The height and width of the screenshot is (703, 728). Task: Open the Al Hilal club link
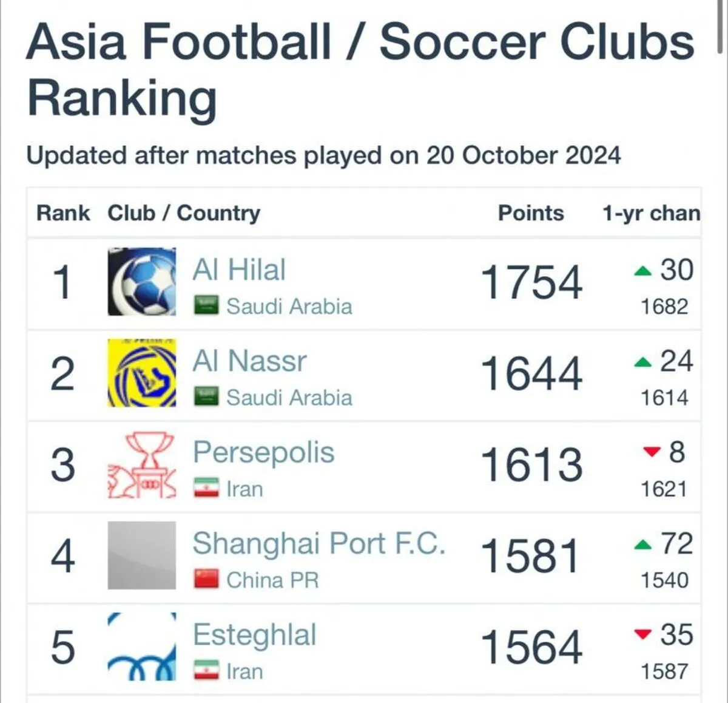(239, 270)
